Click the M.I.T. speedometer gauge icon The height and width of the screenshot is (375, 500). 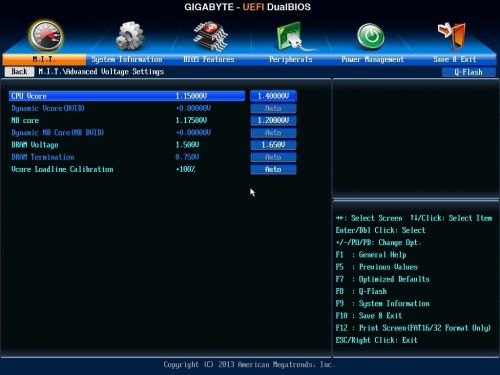pyautogui.click(x=46, y=36)
